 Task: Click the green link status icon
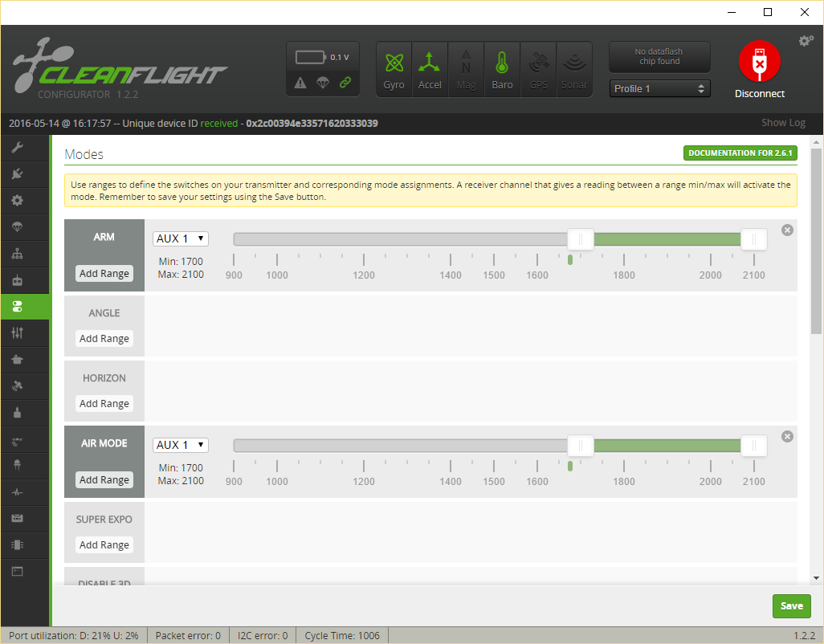(345, 83)
